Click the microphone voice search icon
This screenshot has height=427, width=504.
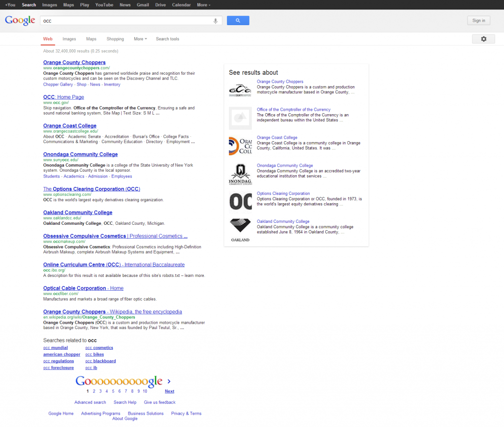pyautogui.click(x=216, y=21)
